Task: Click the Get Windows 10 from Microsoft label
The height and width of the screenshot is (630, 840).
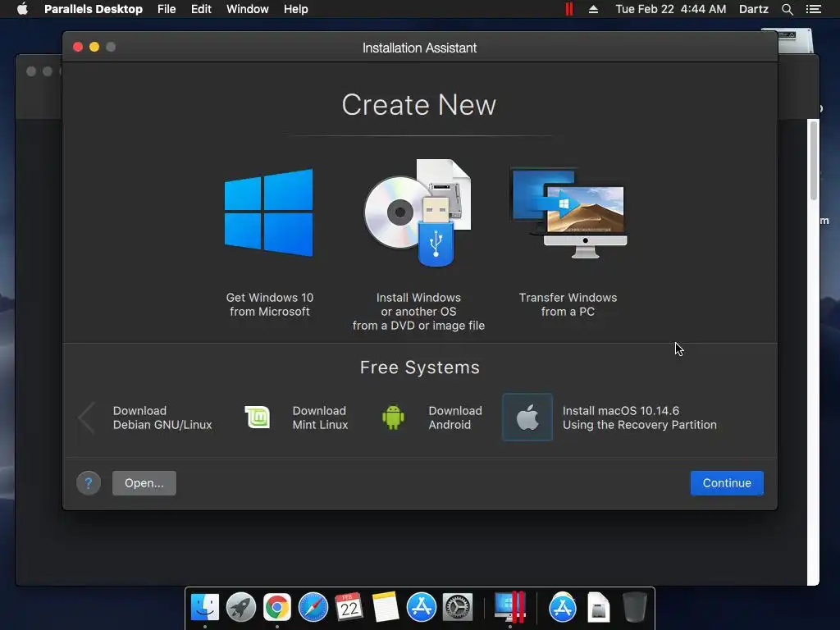Action: point(269,304)
